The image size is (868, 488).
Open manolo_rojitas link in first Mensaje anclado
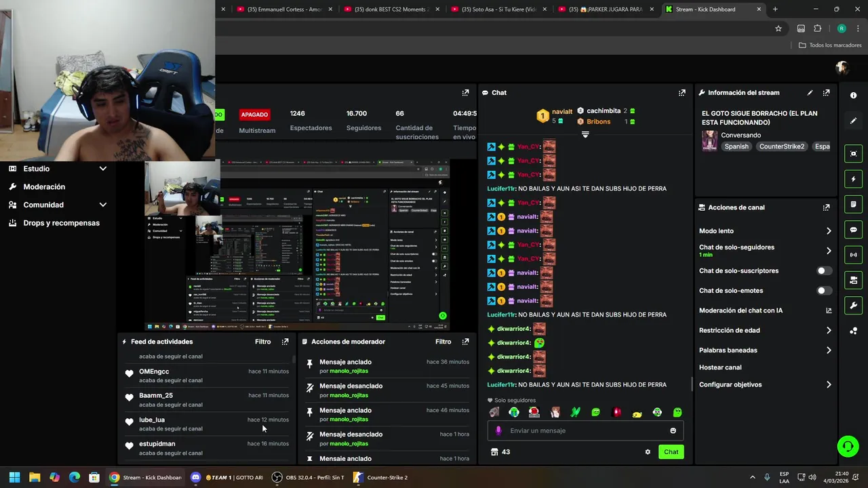pyautogui.click(x=349, y=371)
